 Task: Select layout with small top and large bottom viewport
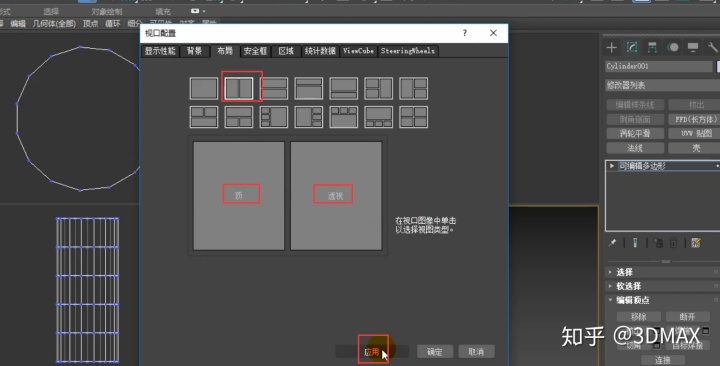[309, 89]
